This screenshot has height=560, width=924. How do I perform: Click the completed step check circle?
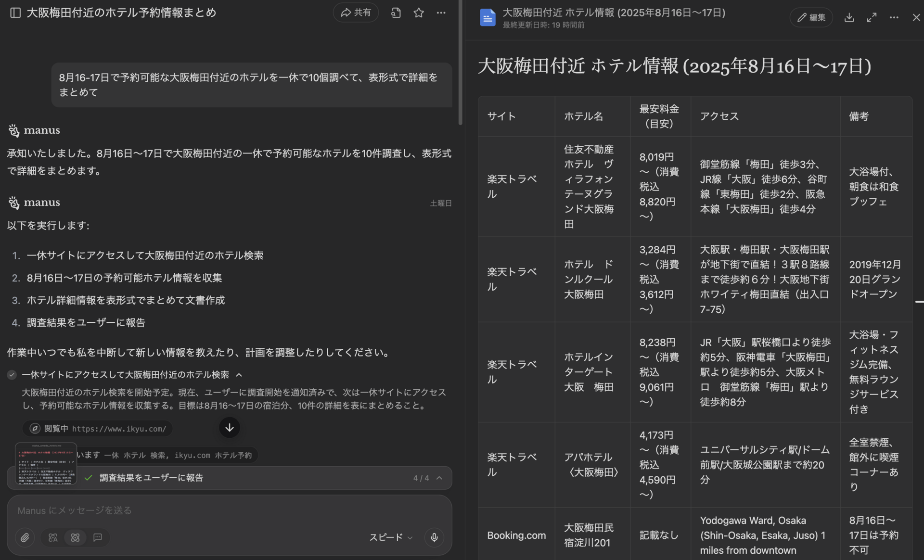pyautogui.click(x=12, y=375)
